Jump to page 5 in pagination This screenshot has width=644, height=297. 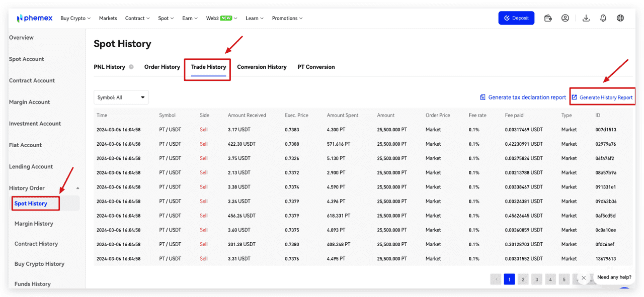[565, 279]
